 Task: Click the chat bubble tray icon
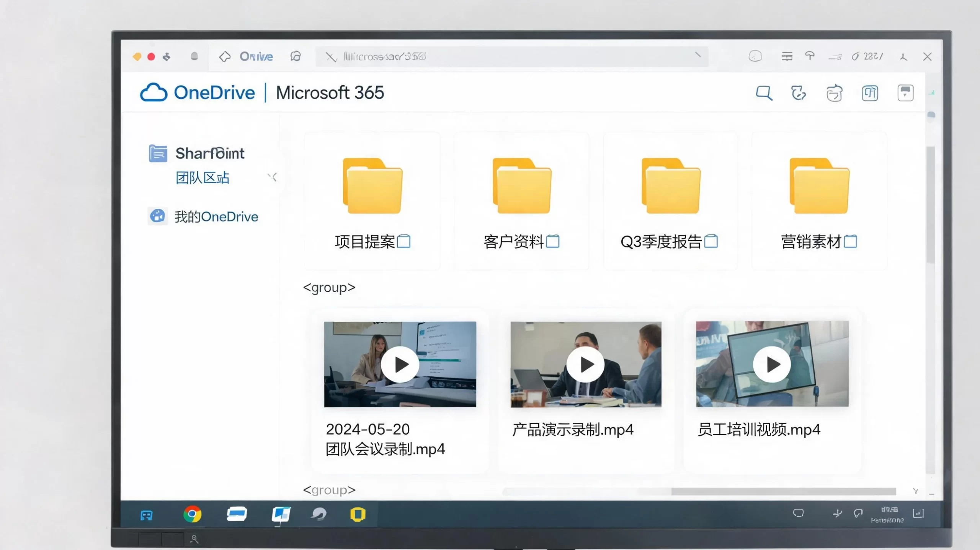coord(858,513)
